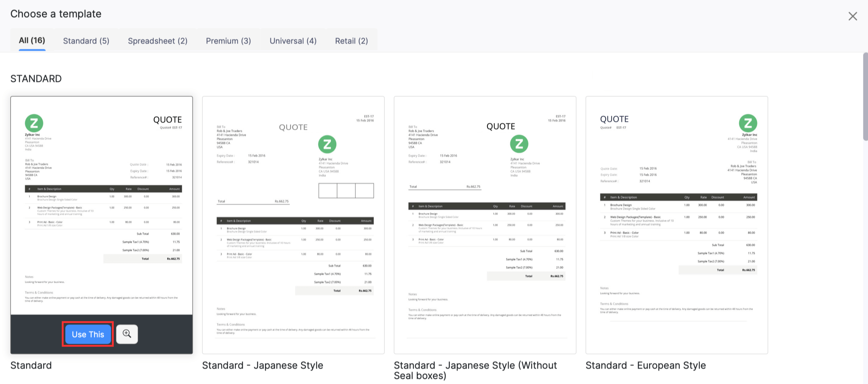Select the Standard - European Style thumbnail

point(677,225)
